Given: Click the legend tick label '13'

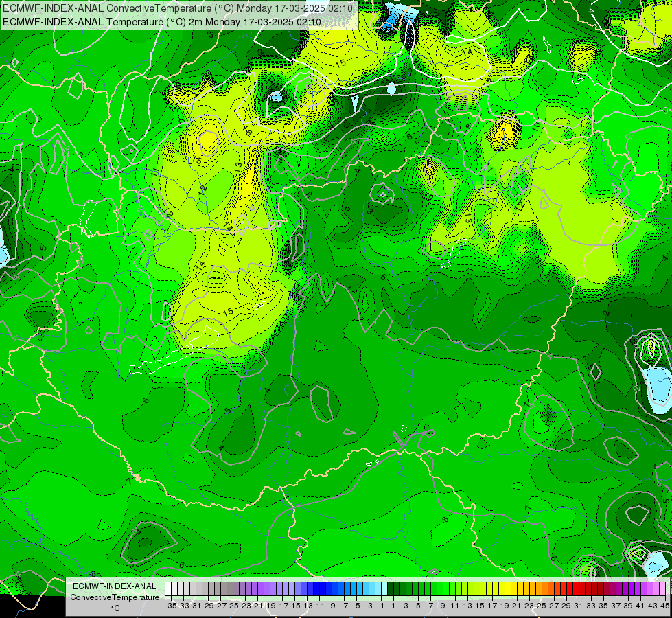Looking at the screenshot, I should click(467, 606).
